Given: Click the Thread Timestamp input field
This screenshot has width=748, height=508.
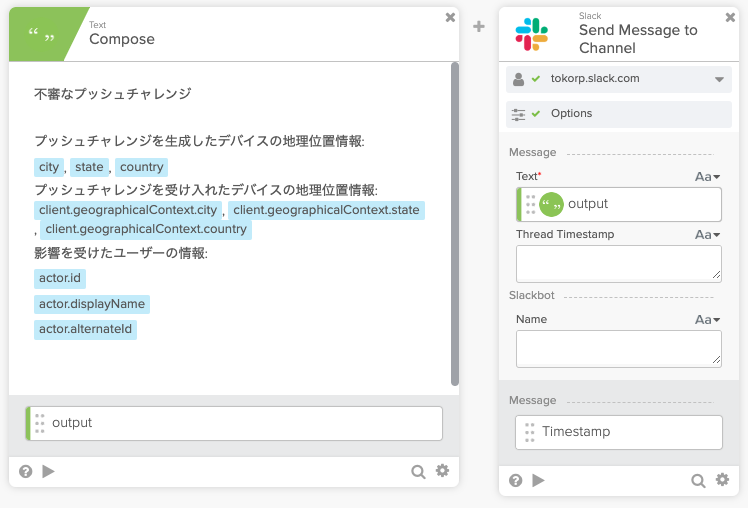Looking at the screenshot, I should coord(618,263).
